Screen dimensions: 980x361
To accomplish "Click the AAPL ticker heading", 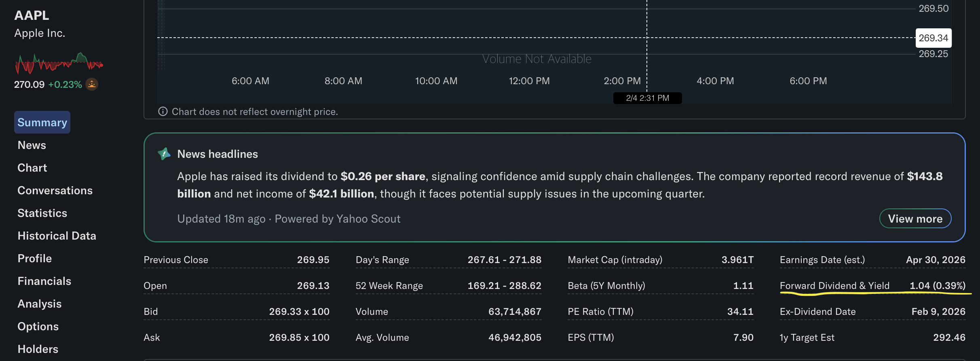I will [32, 15].
